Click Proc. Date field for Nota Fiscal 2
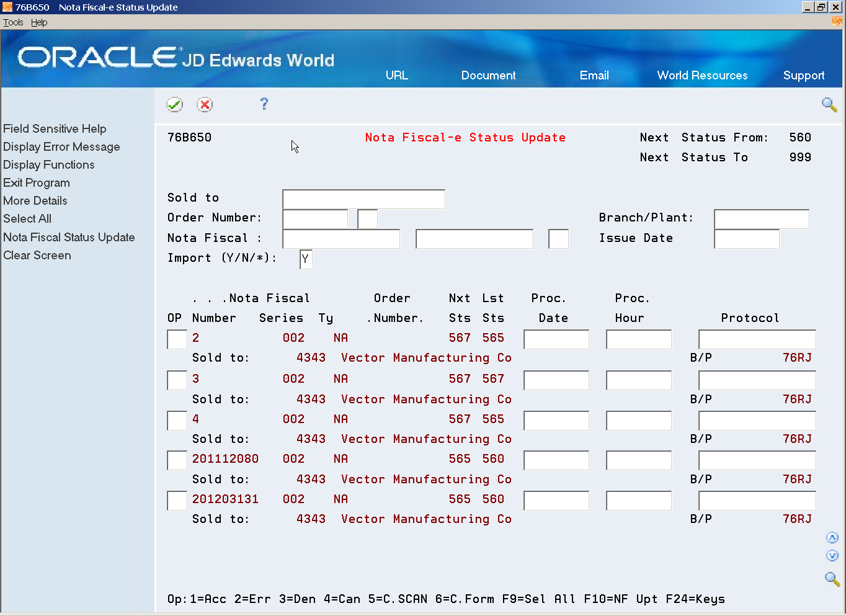 pos(556,339)
